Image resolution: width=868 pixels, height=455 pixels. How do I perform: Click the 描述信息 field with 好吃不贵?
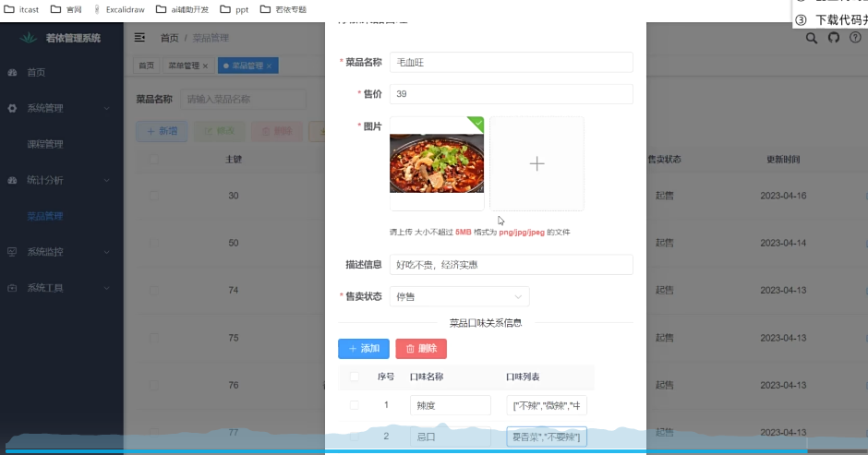pyautogui.click(x=511, y=265)
